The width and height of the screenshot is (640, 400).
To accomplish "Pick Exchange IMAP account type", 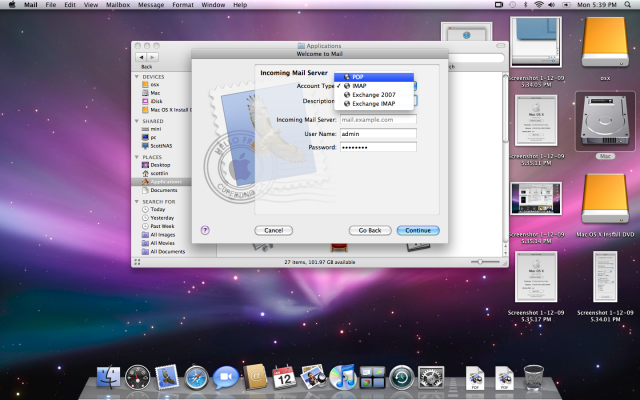I will click(x=374, y=104).
